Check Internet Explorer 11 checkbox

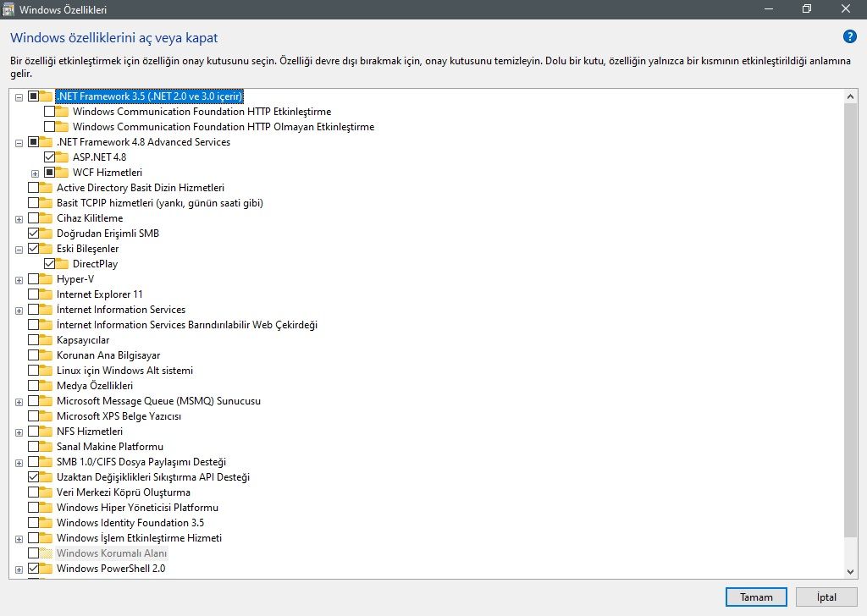pos(33,294)
